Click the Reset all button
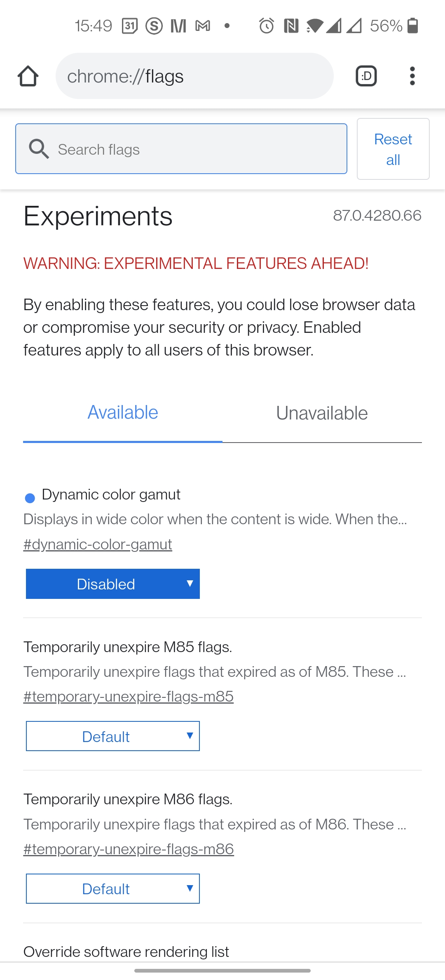445x980 pixels. pos(393,149)
